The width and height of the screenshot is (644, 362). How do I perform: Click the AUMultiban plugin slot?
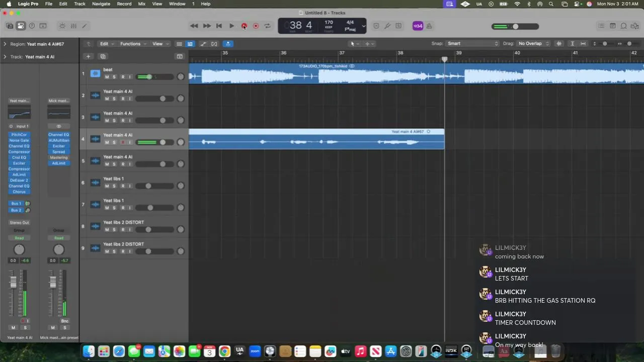point(59,140)
